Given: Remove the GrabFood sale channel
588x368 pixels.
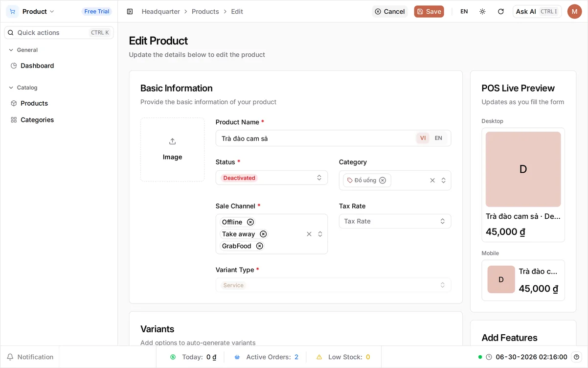Looking at the screenshot, I should 260,246.
